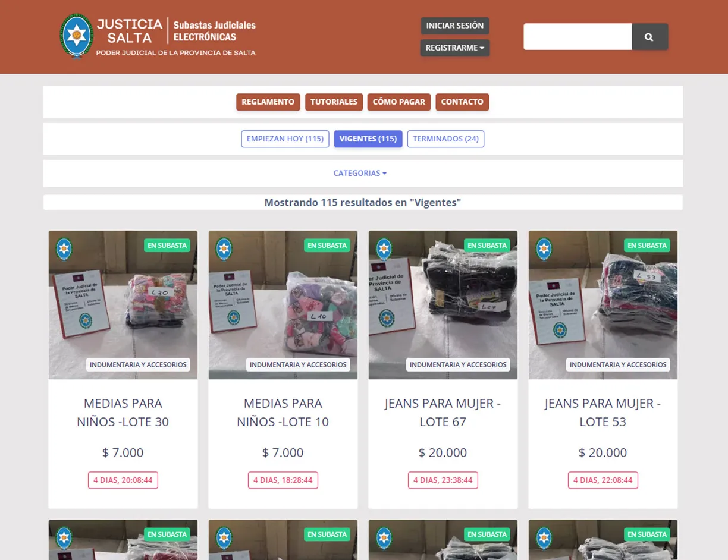Click the crest badge on Lote 53 image
The height and width of the screenshot is (560, 728).
pyautogui.click(x=544, y=248)
